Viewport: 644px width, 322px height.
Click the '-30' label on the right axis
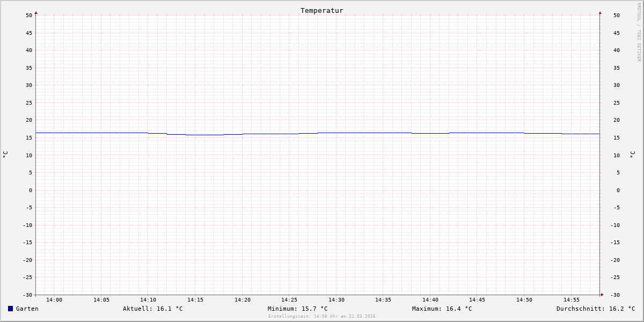[615, 295]
